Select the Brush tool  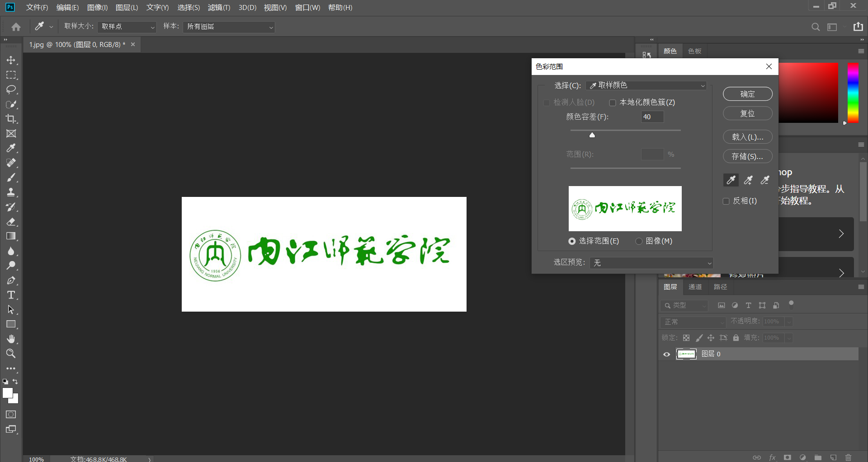click(x=11, y=177)
